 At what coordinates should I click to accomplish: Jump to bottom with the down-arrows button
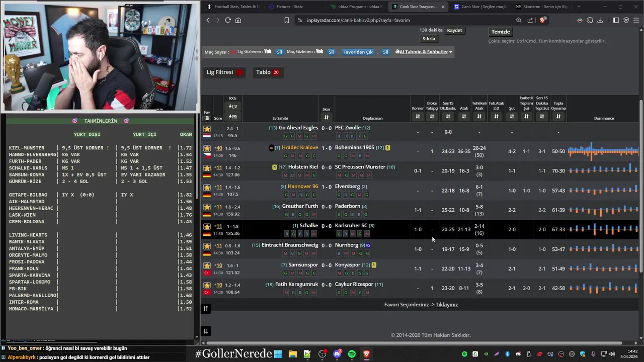click(x=206, y=331)
